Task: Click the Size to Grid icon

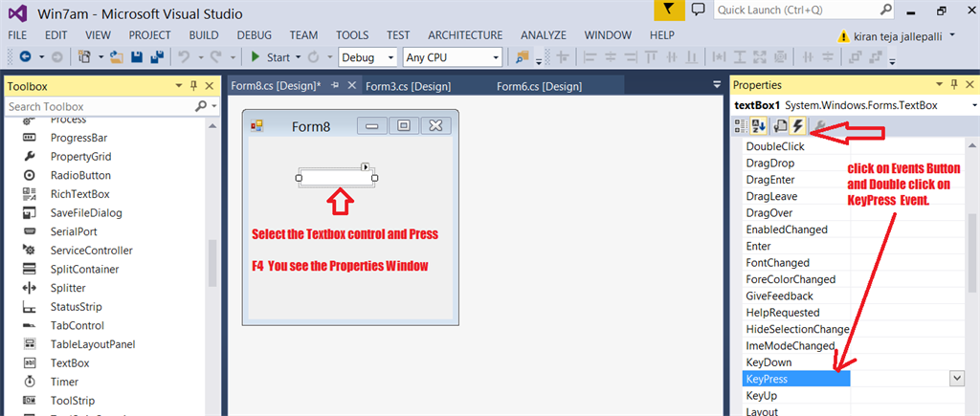Action: (781, 56)
